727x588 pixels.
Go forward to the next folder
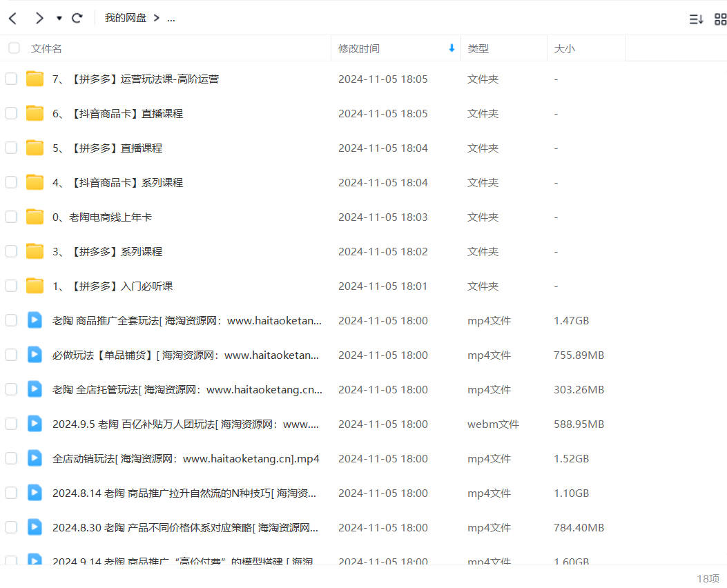coord(39,19)
